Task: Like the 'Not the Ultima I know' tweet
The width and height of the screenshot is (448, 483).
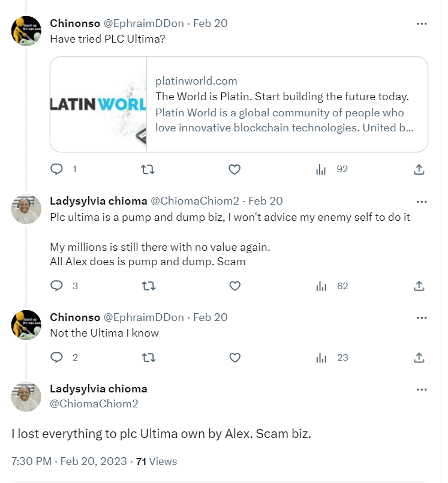Action: click(x=234, y=357)
